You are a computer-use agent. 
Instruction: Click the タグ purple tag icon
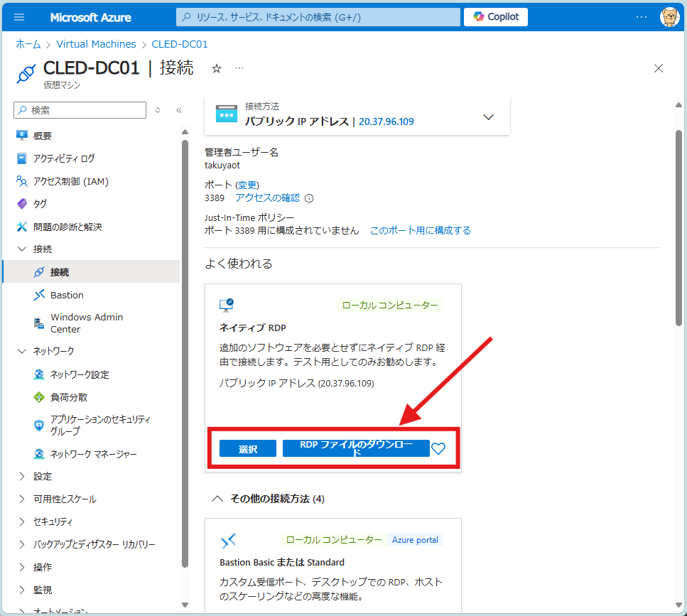pyautogui.click(x=22, y=204)
